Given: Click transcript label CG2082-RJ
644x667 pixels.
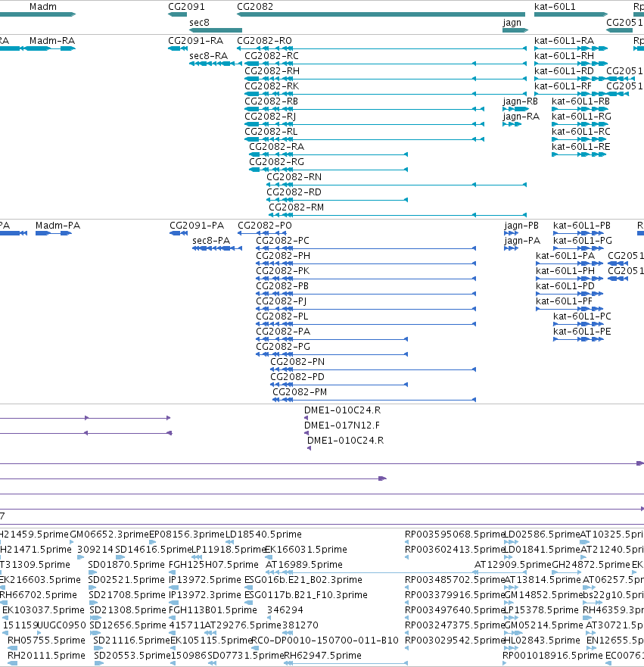Looking at the screenshot, I should click(x=270, y=117).
